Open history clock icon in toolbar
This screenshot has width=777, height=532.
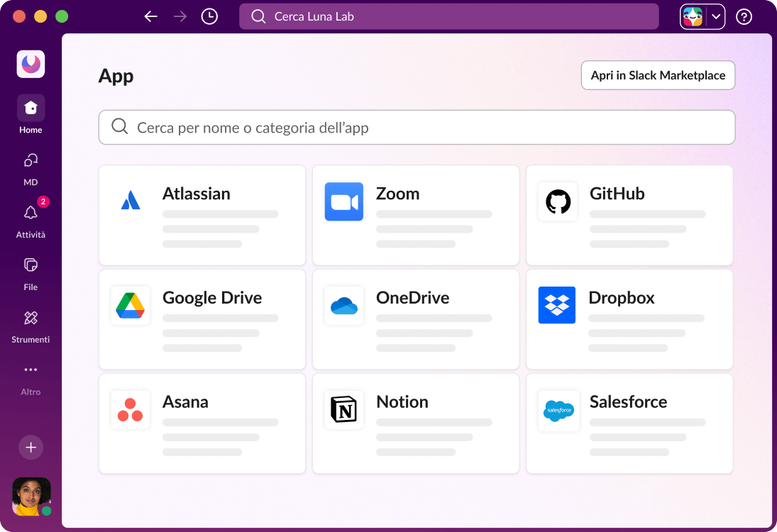209,16
